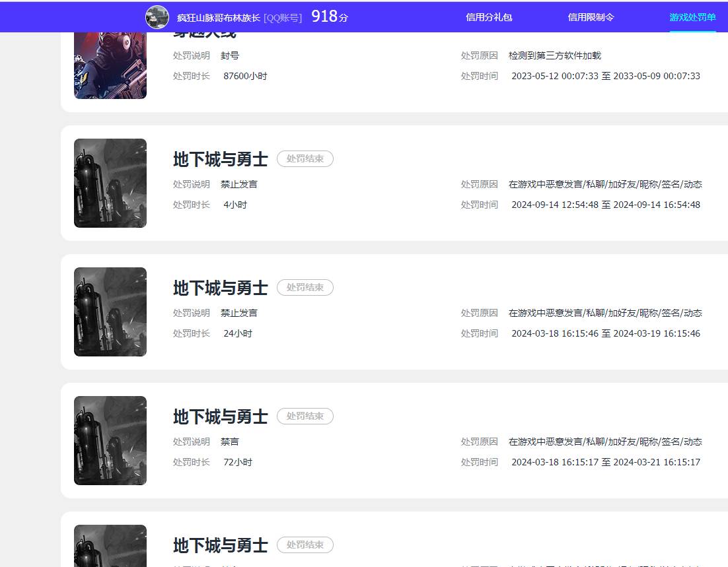The width and height of the screenshot is (728, 567).
Task: Select the 游戏处罚单 tab
Action: click(692, 17)
